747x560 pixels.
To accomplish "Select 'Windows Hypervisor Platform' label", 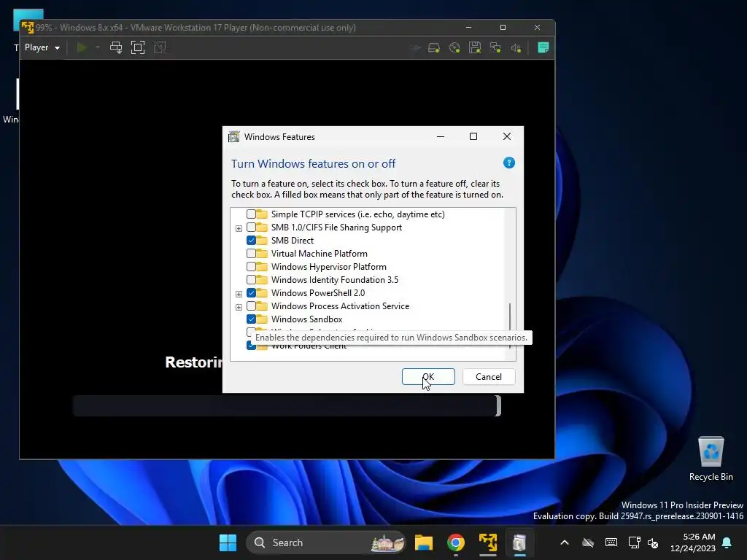I will [x=329, y=267].
